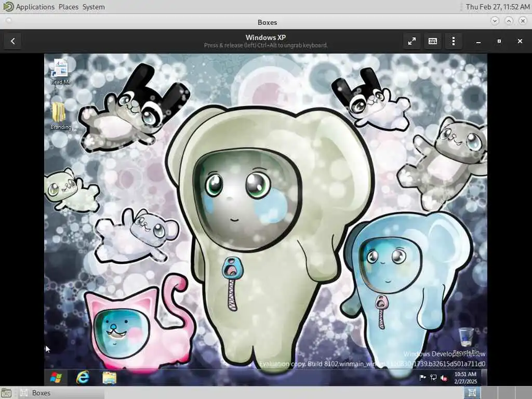Click the network status tray icon
This screenshot has height=399, width=532.
[433, 377]
